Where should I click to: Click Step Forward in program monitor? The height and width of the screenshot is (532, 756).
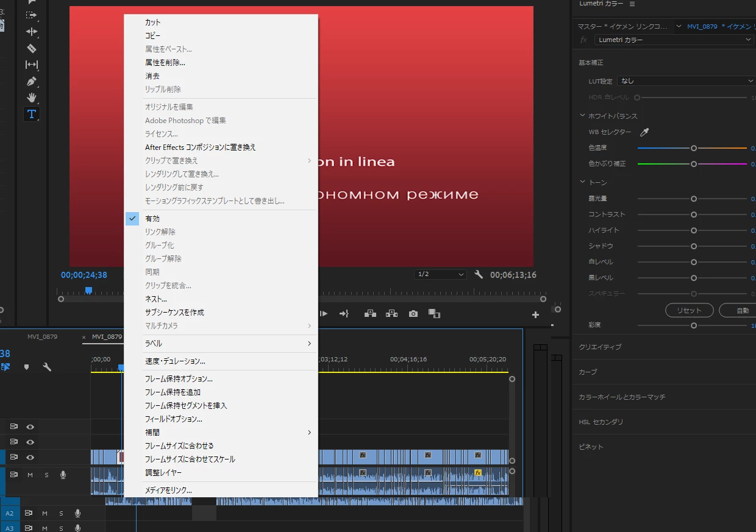[324, 313]
